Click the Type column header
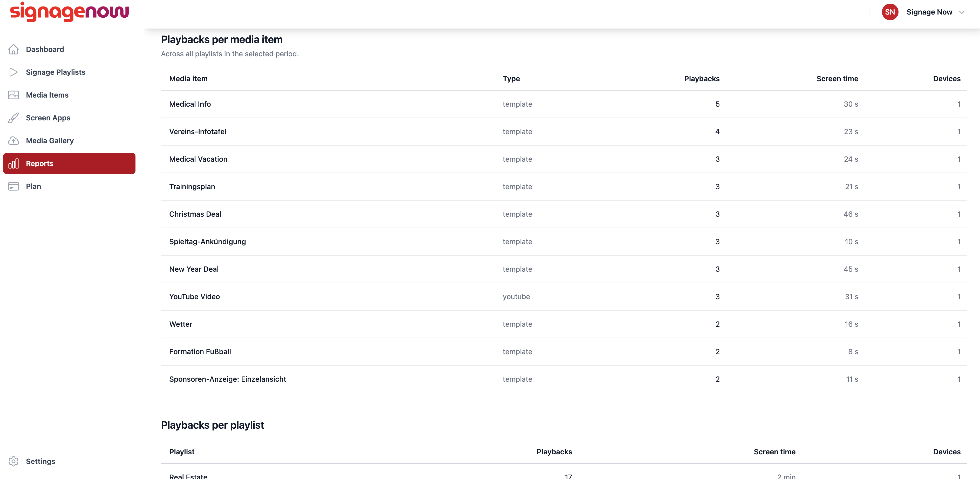 click(x=511, y=79)
